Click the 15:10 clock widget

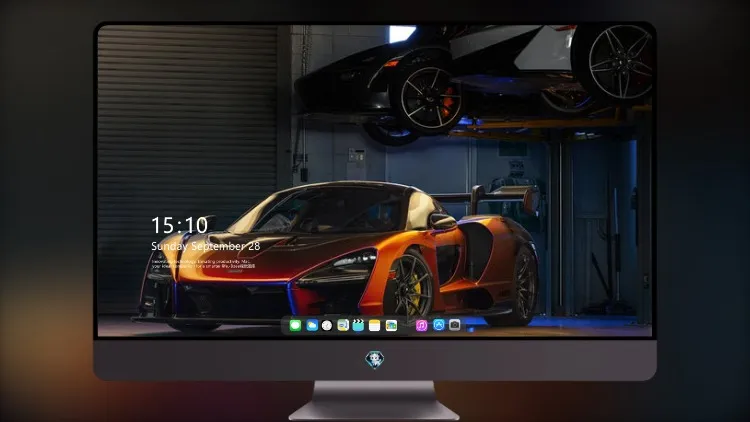(179, 225)
